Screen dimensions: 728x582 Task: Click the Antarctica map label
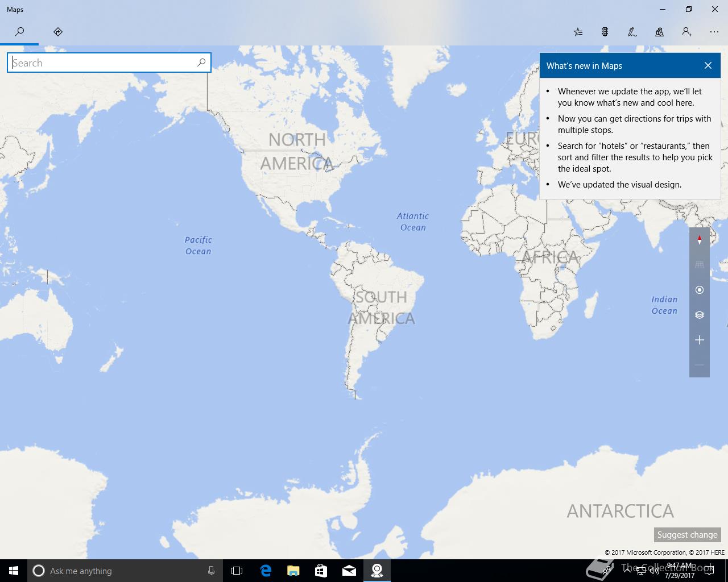[620, 511]
